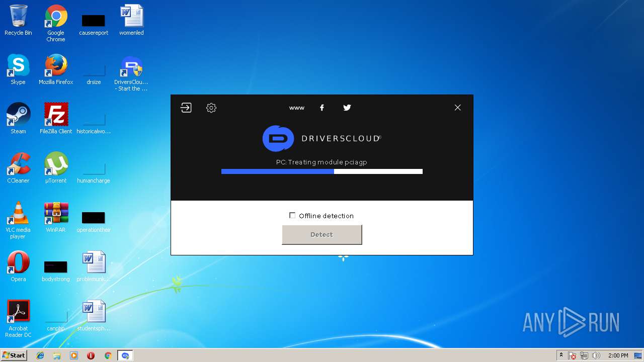Open DriversCloud settings gear

point(211,108)
